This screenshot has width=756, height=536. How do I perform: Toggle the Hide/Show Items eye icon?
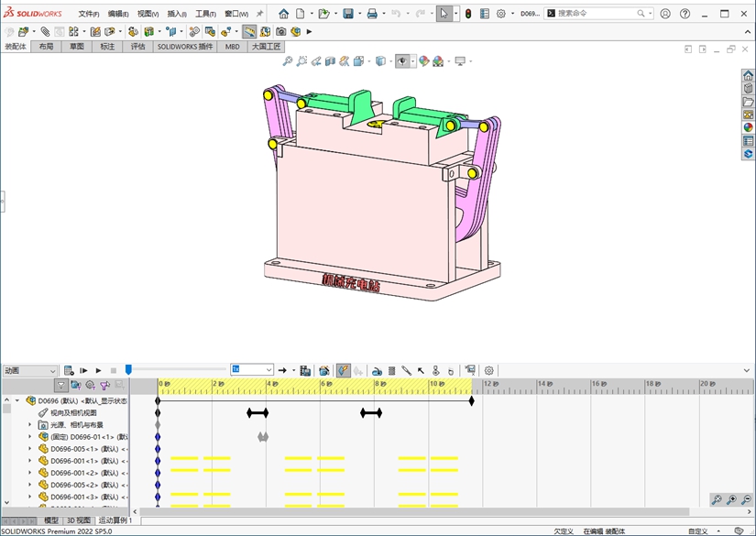coord(402,61)
